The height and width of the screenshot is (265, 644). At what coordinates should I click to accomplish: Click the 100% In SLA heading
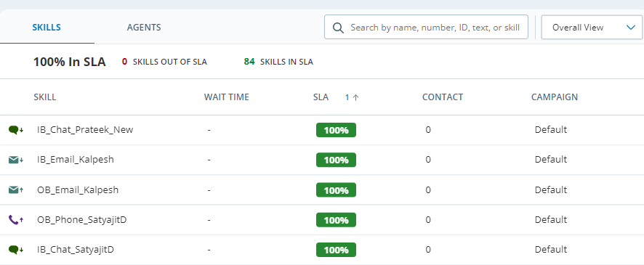tap(69, 62)
